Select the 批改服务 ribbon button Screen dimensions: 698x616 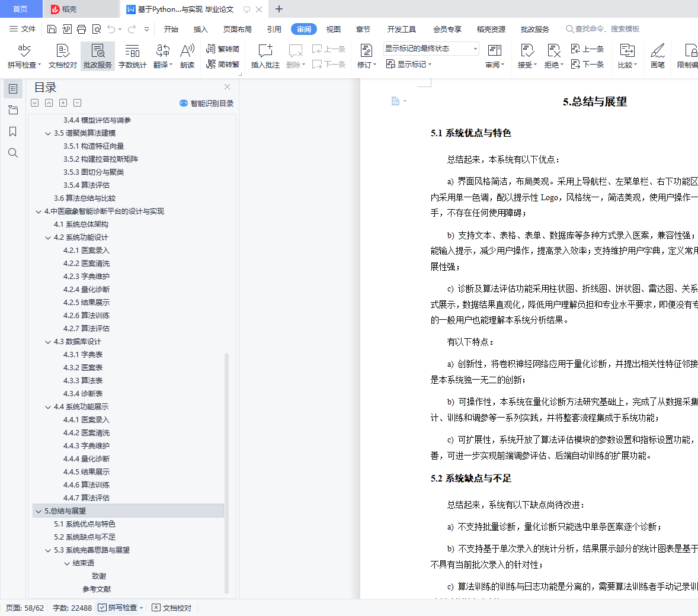tap(98, 56)
